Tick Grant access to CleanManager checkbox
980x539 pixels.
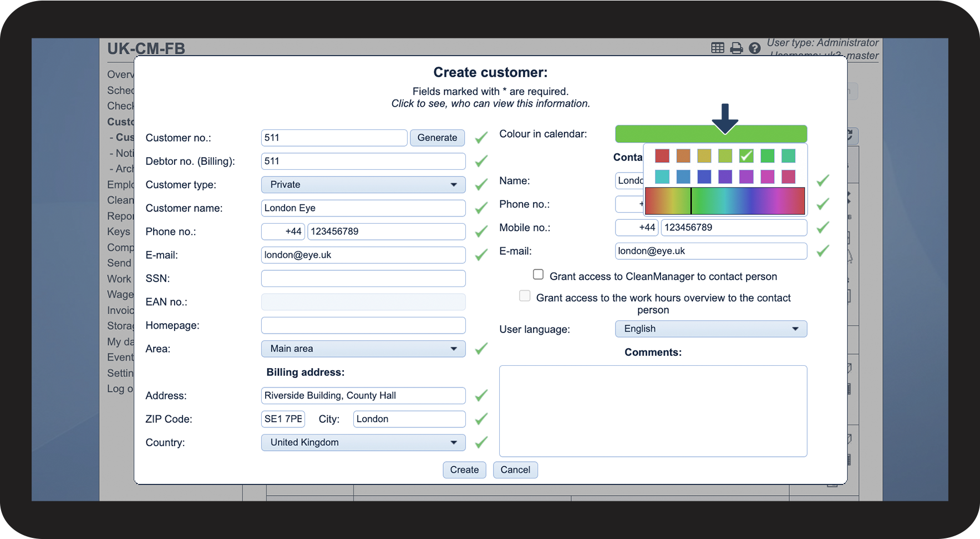point(538,274)
